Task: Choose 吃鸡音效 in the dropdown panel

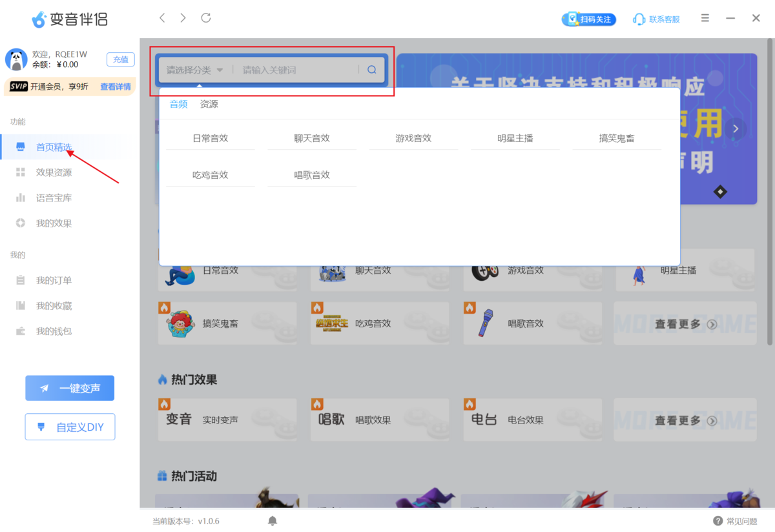Action: coord(211,175)
